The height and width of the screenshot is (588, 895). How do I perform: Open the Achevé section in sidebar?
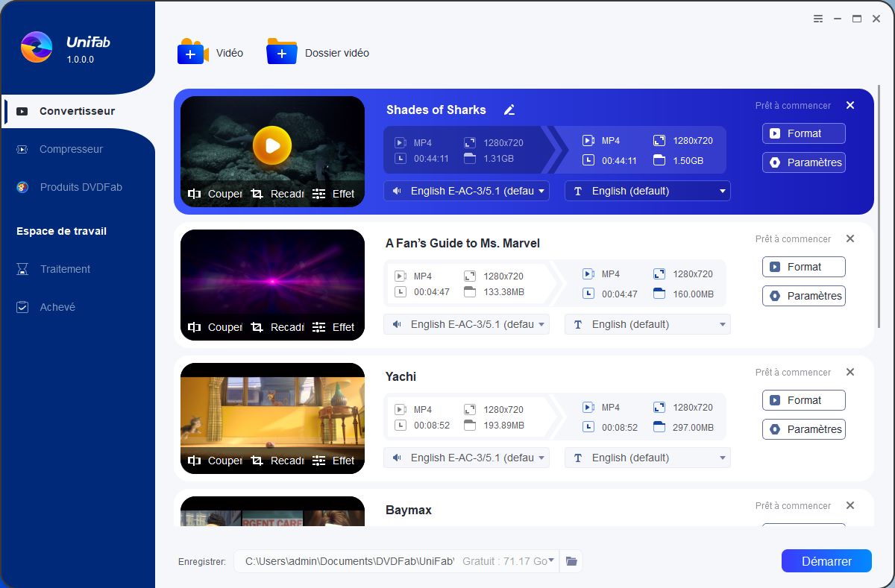point(57,307)
